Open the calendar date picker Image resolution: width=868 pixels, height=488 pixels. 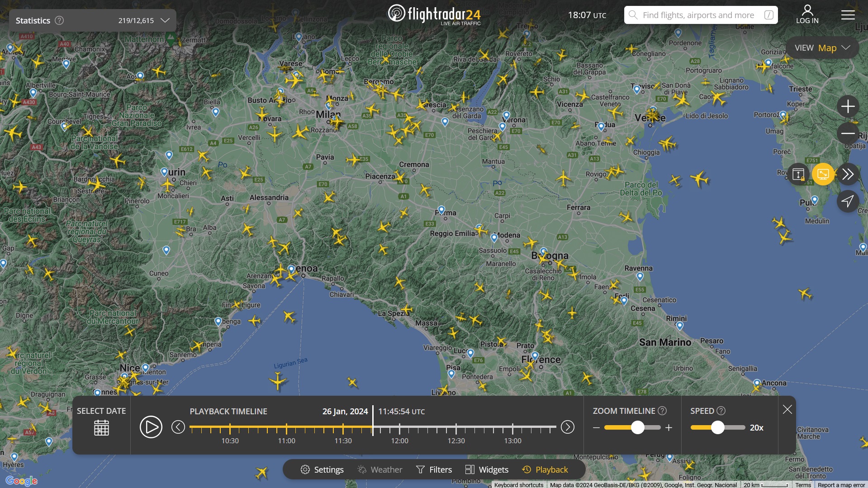point(101,427)
